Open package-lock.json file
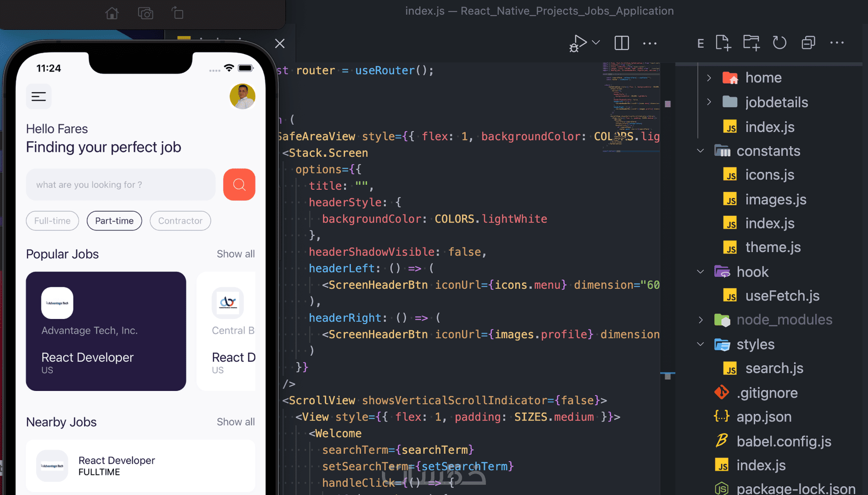 (796, 488)
